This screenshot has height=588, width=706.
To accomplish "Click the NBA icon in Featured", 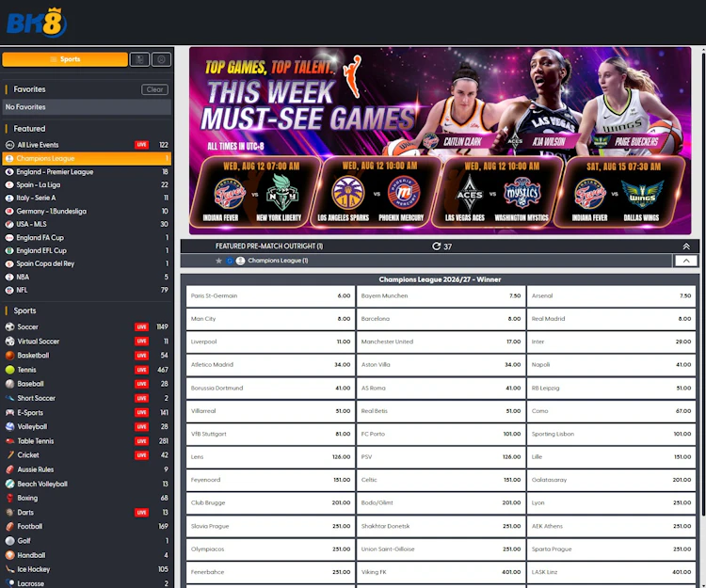I will click(x=9, y=278).
